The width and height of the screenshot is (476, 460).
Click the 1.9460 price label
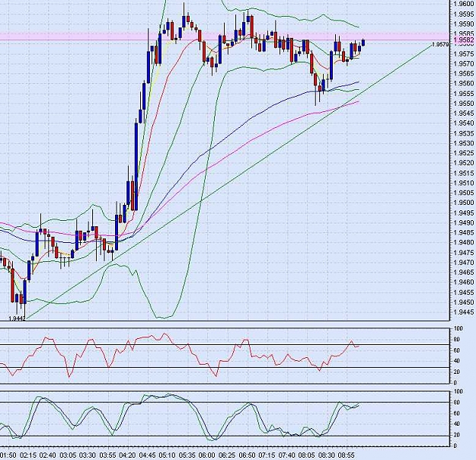click(463, 282)
